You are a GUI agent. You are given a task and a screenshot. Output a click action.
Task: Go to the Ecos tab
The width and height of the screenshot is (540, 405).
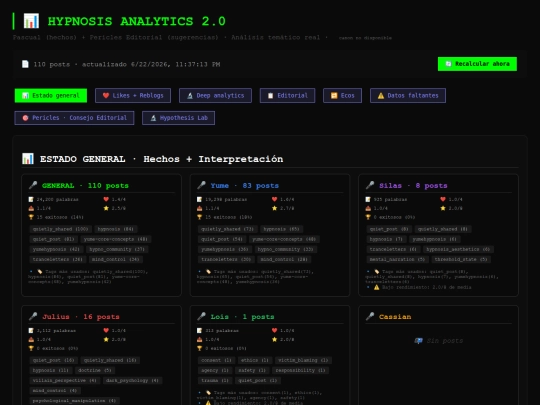pos(342,95)
